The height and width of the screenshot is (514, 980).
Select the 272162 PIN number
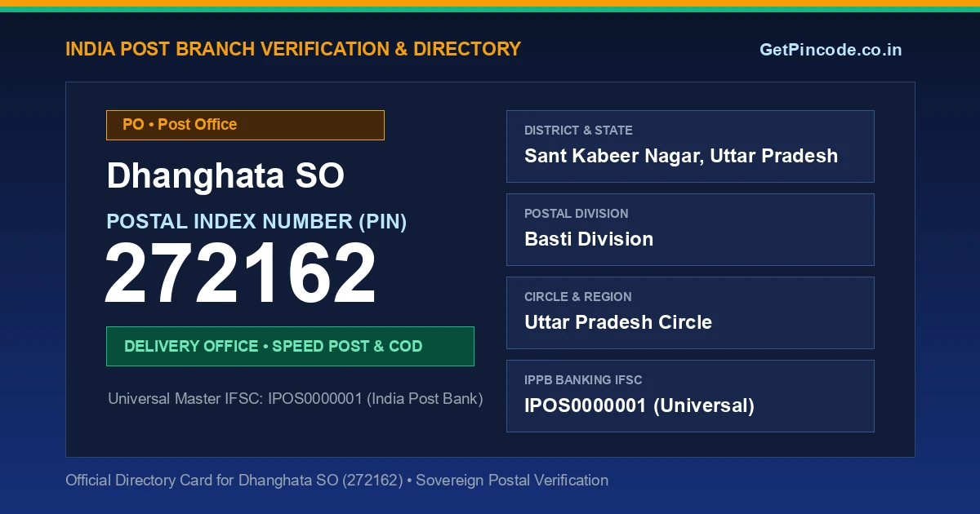coord(241,275)
